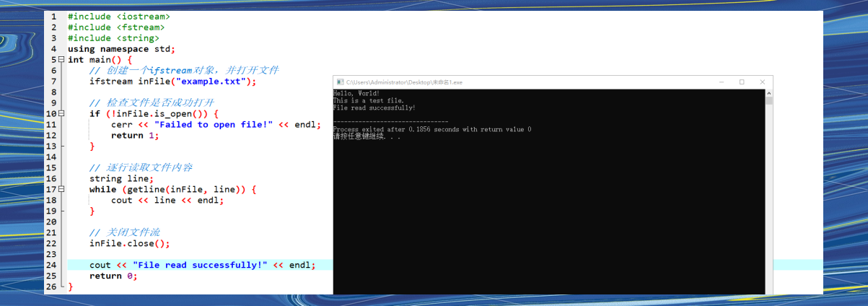Click line number 24 in the gutter
Image resolution: width=868 pixels, height=306 pixels.
[51, 265]
